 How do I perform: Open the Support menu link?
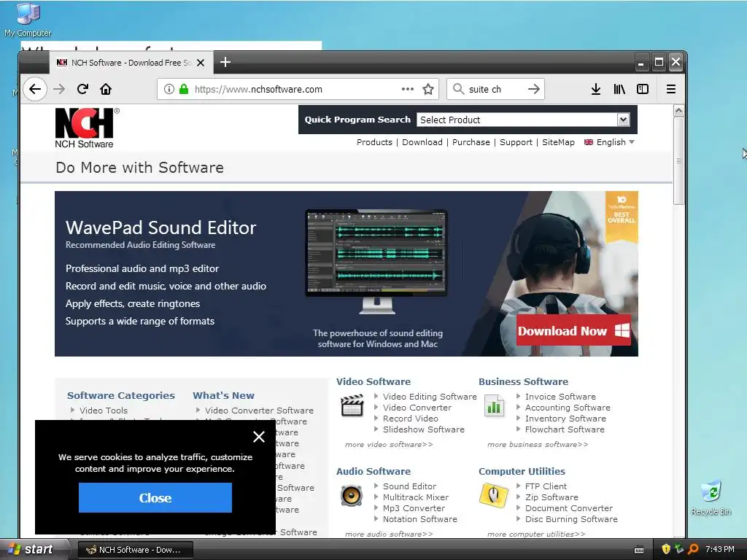pos(516,142)
